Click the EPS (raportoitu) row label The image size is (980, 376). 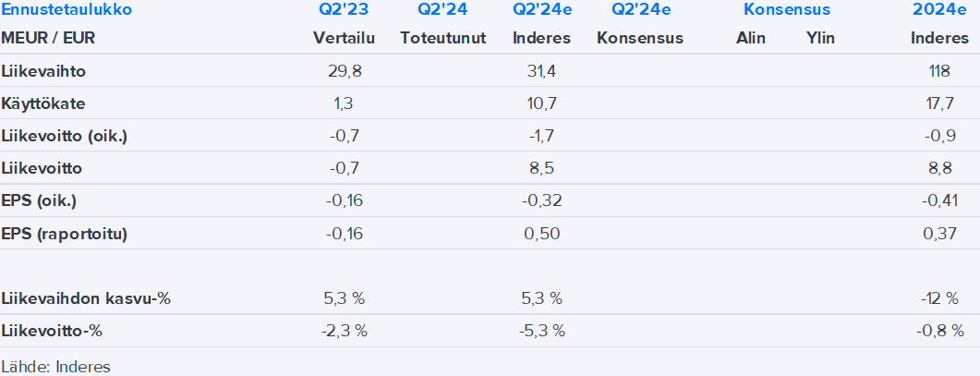[x=65, y=234]
